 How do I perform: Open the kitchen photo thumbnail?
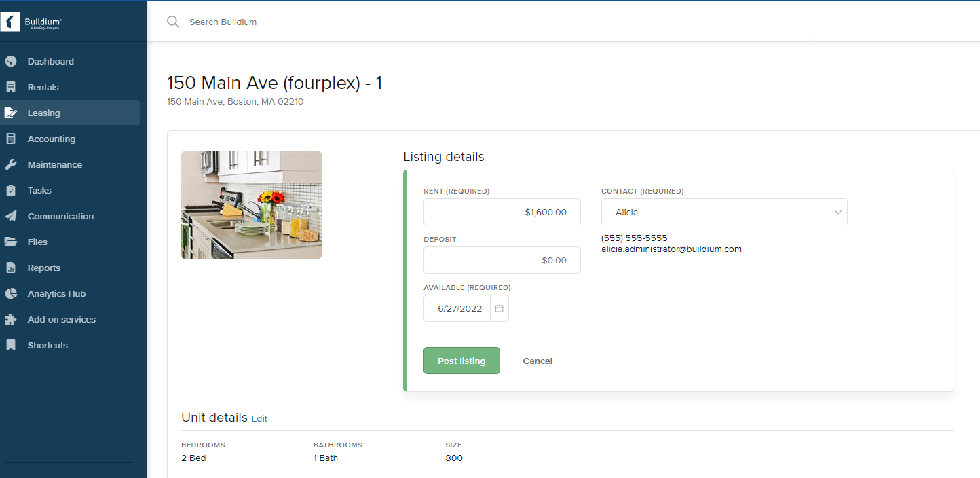click(251, 205)
